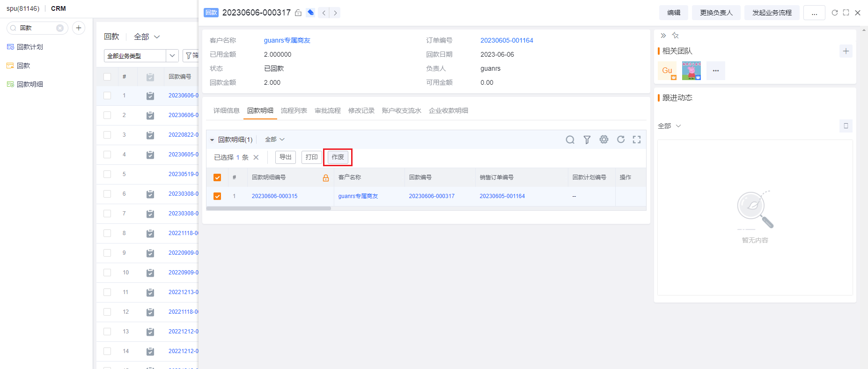The height and width of the screenshot is (369, 868).
Task: Click the 导出 button
Action: 286,157
